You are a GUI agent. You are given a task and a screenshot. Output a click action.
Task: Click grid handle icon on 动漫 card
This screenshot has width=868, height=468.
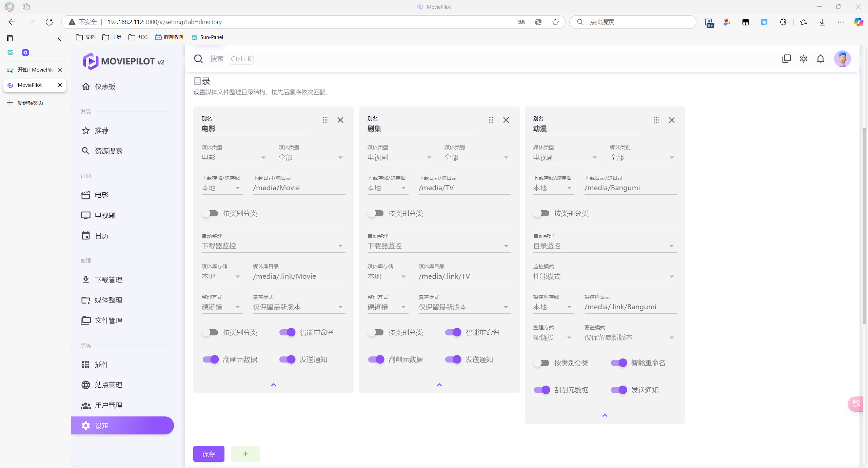[656, 120]
